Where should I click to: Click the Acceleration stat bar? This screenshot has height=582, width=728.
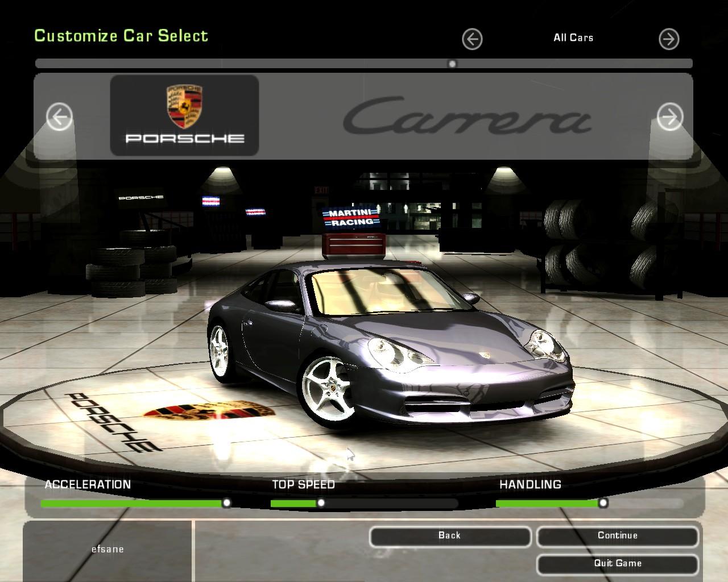[x=135, y=503]
